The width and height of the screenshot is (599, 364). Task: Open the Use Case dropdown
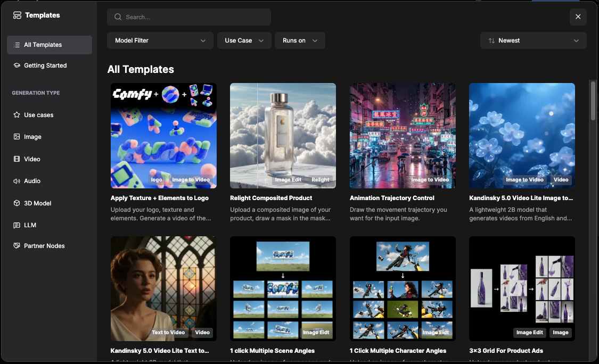click(x=244, y=40)
